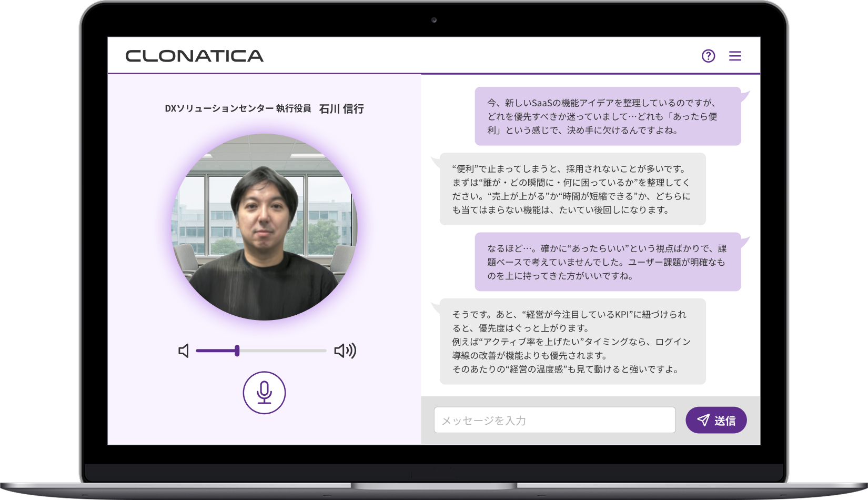Activate the microphone voice input button

click(264, 393)
